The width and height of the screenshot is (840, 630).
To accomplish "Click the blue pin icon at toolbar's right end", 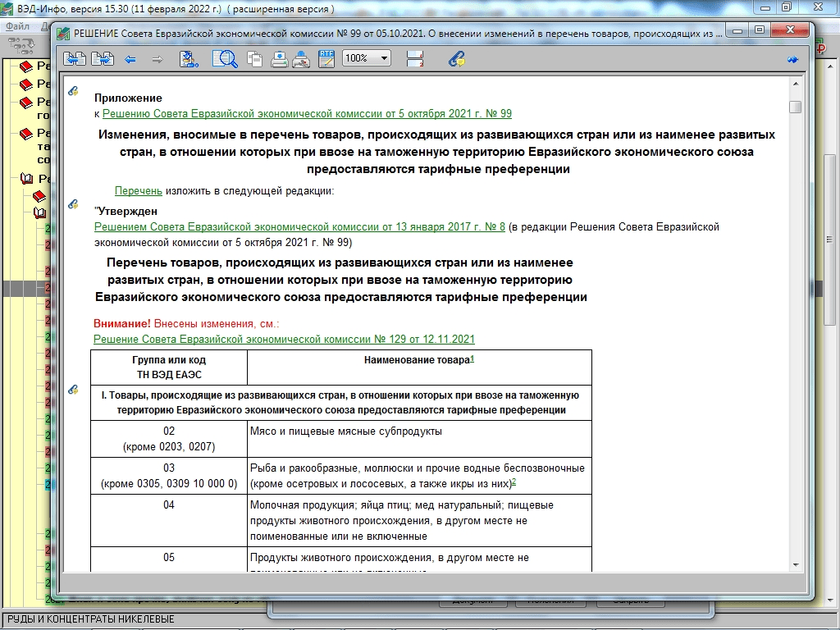I will (x=793, y=59).
